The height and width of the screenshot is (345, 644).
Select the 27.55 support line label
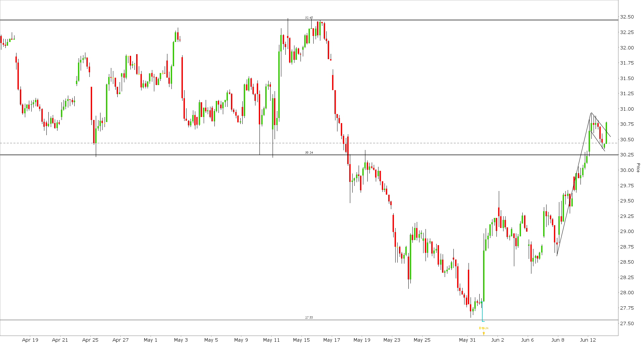309,317
